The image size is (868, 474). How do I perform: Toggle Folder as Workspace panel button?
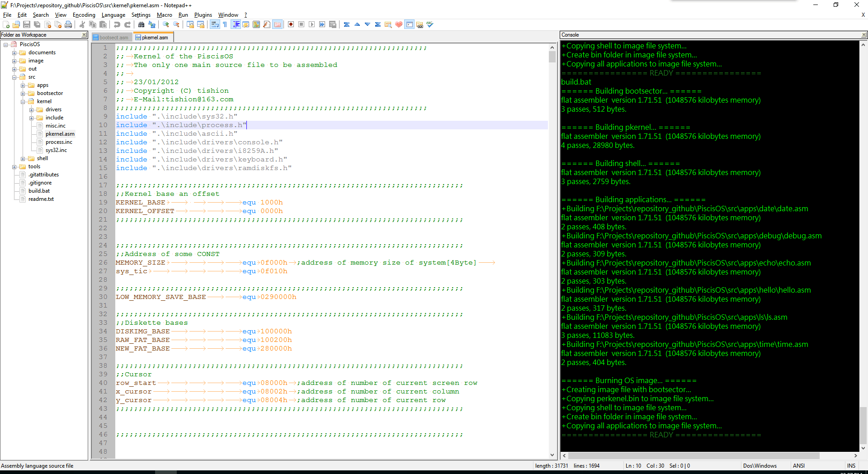pyautogui.click(x=277, y=24)
